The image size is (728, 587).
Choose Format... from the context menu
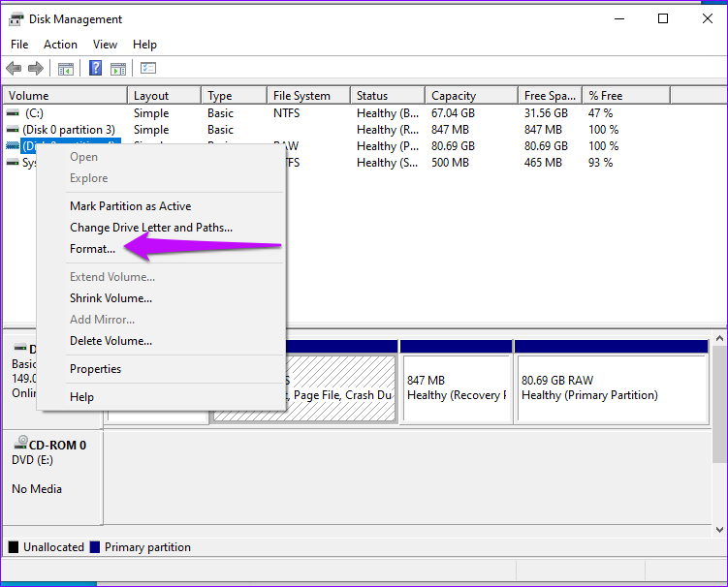coord(92,249)
